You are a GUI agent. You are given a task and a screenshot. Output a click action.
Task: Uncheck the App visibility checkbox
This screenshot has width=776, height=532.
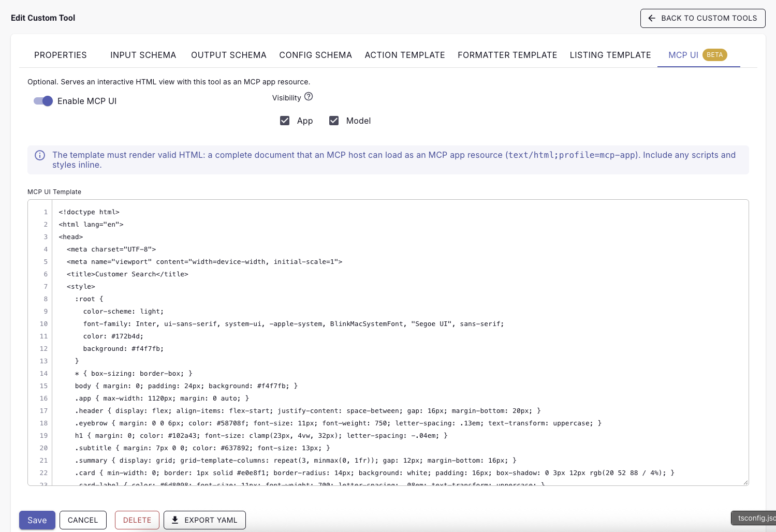point(285,121)
